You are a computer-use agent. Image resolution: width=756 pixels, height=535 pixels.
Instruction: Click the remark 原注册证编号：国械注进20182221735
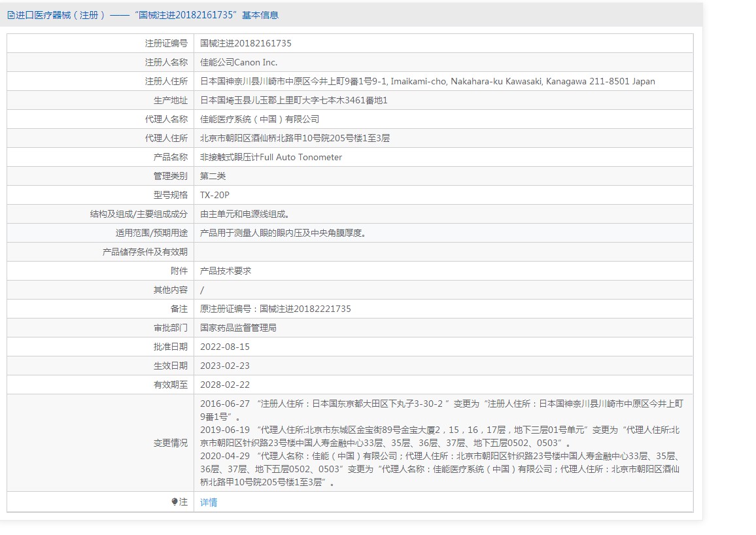275,309
